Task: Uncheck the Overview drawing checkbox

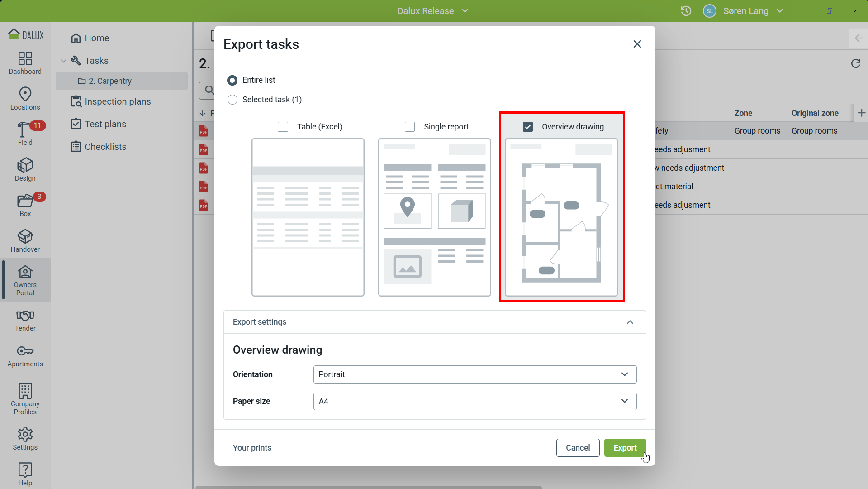Action: (528, 127)
